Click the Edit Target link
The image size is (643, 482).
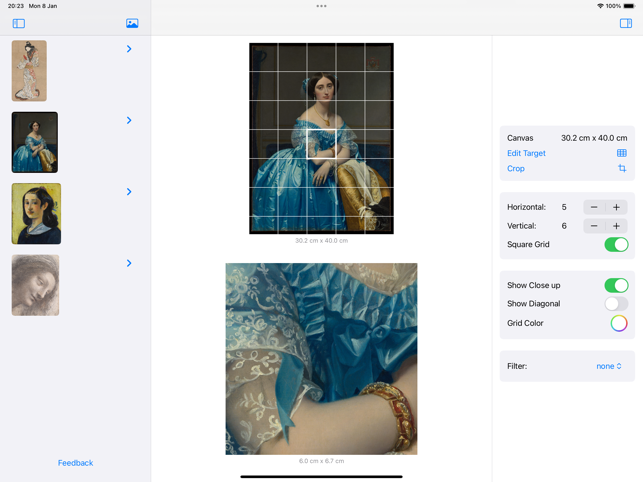click(x=526, y=153)
